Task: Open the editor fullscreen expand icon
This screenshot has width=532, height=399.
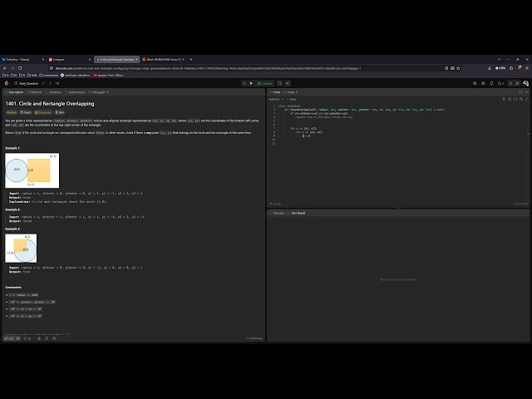Action: [x=527, y=99]
